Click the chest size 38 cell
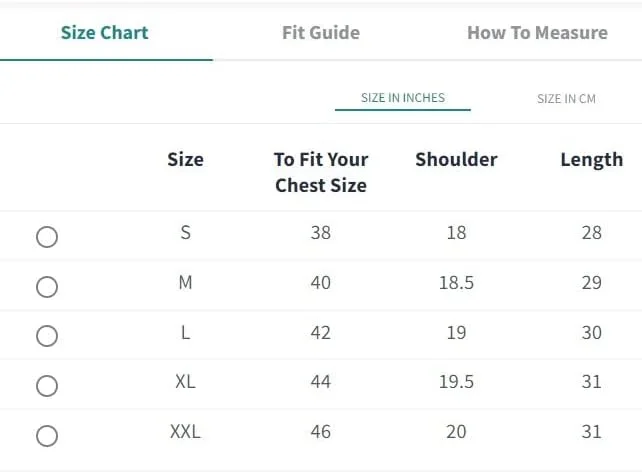The height and width of the screenshot is (472, 642). click(320, 233)
